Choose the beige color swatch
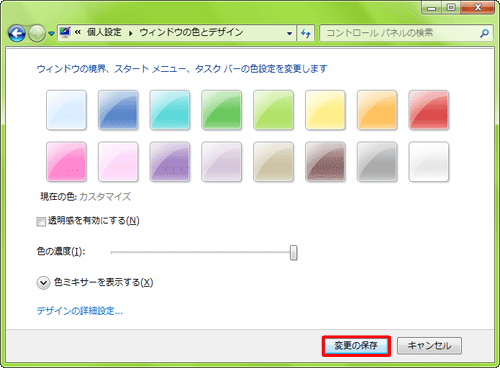This screenshot has width=500, height=368. tap(273, 162)
